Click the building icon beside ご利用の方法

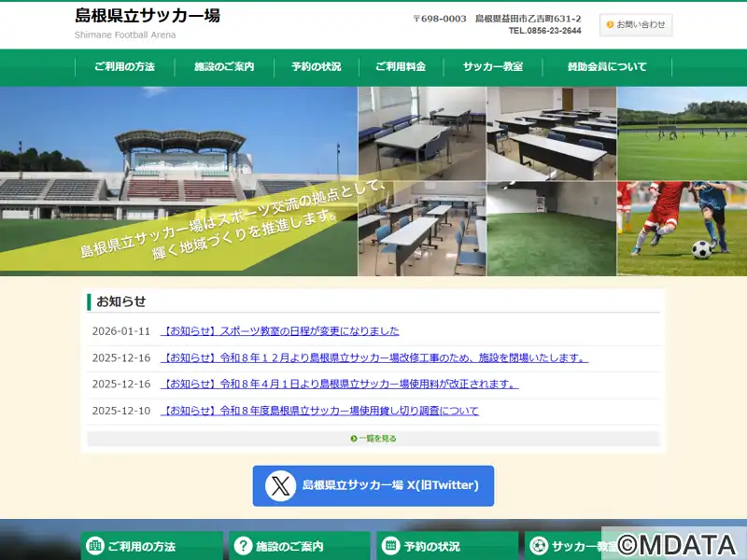pos(94,546)
